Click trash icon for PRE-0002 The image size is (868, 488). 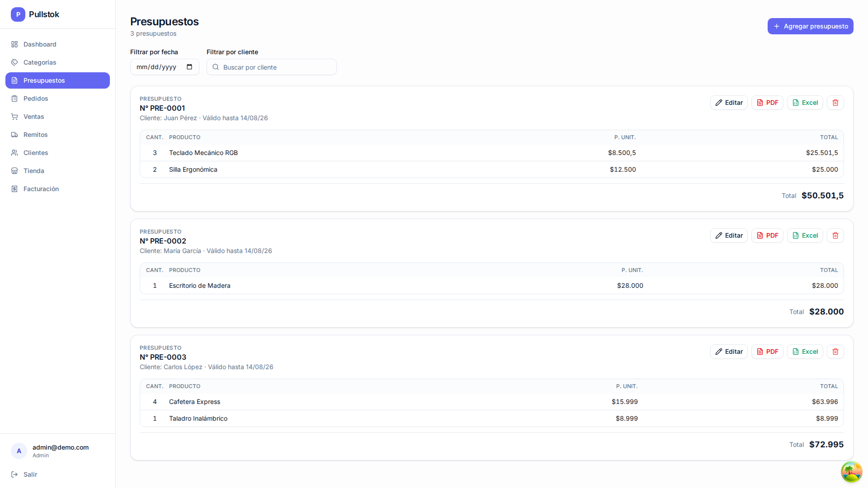(835, 235)
